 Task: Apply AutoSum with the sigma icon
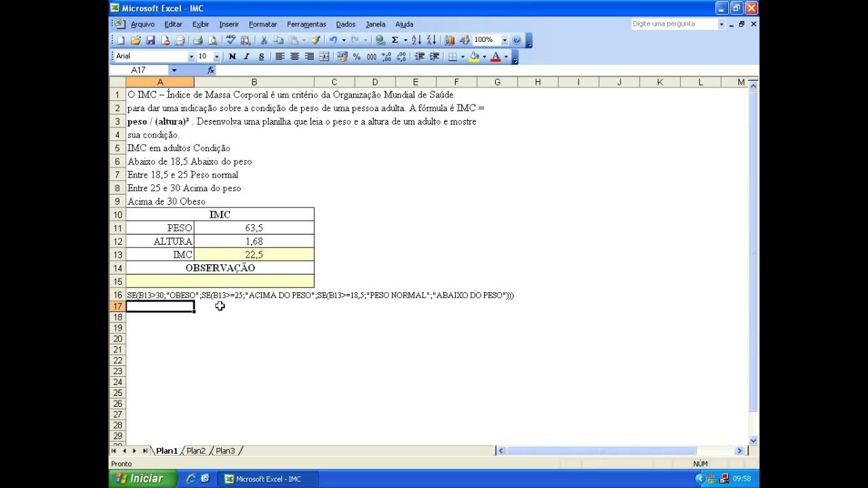[x=395, y=40]
